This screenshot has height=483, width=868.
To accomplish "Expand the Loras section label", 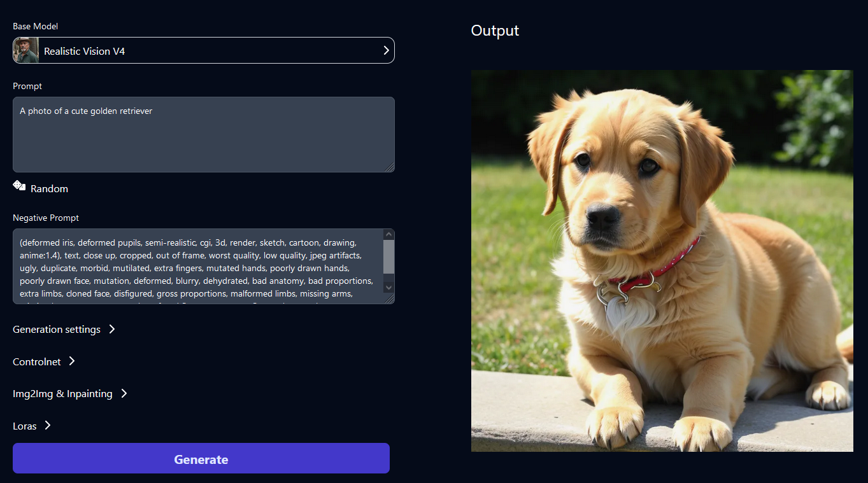I will [25, 426].
